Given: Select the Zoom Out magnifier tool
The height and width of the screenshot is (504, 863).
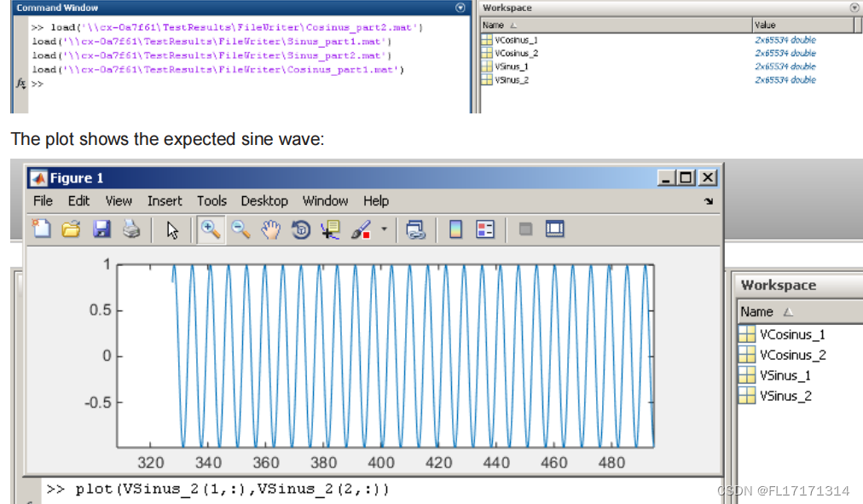Looking at the screenshot, I should click(240, 229).
